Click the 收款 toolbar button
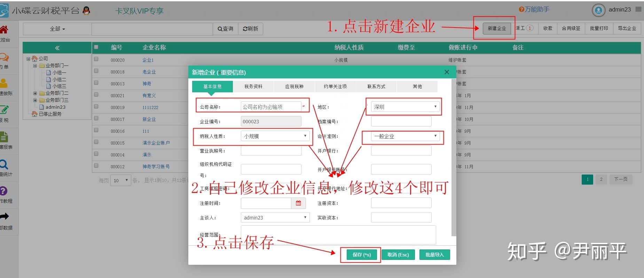The width and height of the screenshot is (644, 278). pyautogui.click(x=548, y=28)
